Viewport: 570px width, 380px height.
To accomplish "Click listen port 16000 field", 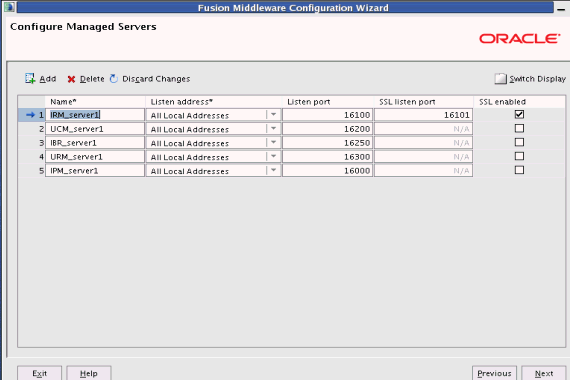I will [x=328, y=171].
